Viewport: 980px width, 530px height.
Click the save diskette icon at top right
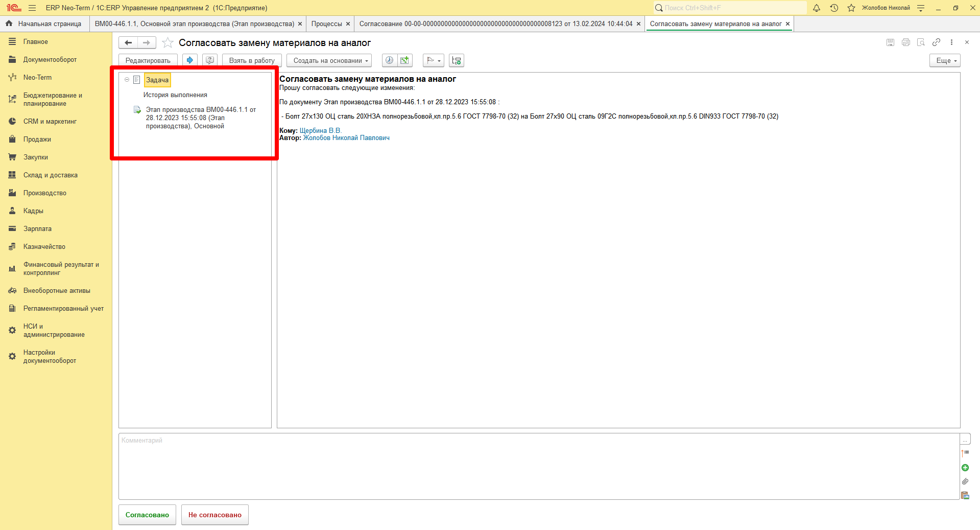point(890,42)
